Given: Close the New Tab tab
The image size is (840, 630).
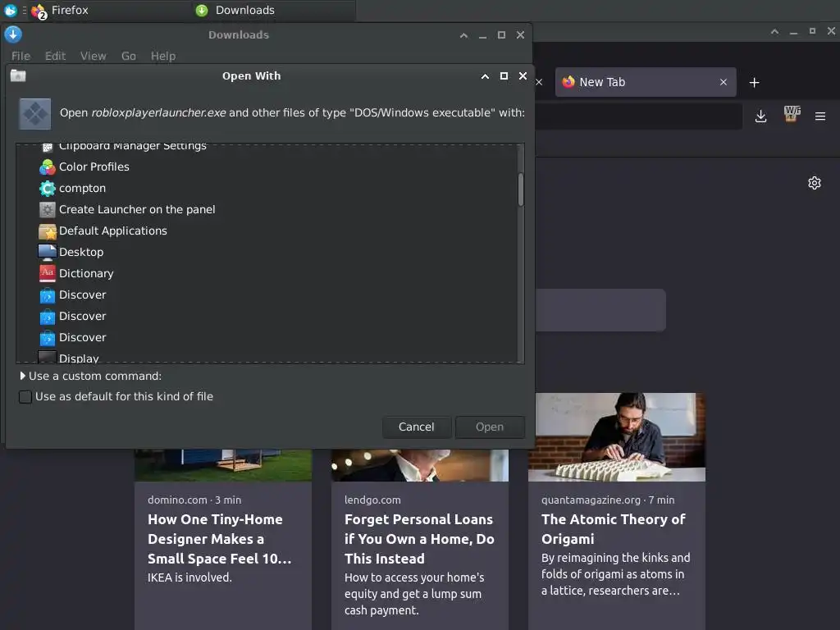Looking at the screenshot, I should 724,82.
